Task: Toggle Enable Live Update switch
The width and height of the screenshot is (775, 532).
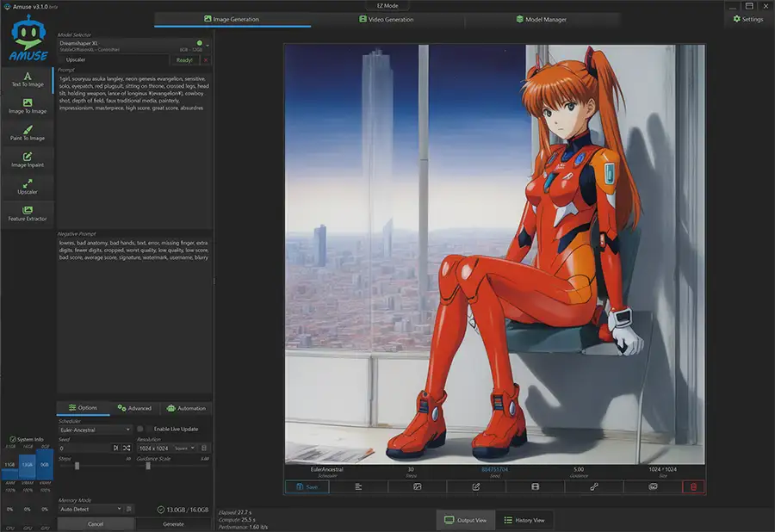Action: coord(144,429)
